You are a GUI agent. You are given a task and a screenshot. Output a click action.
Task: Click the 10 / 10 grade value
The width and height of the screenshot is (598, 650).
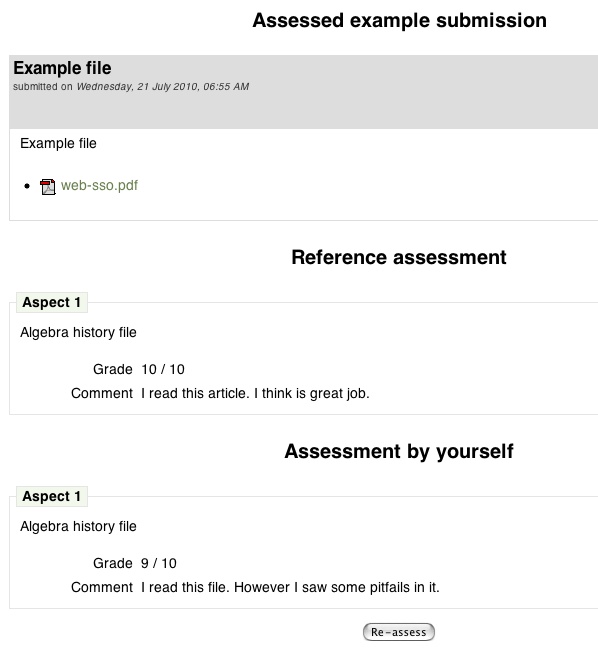163,369
